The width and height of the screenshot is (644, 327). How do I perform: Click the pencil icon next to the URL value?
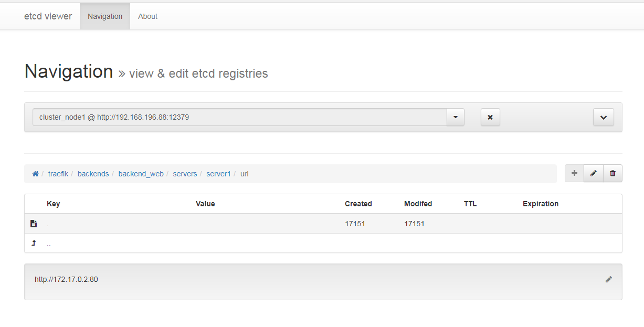(609, 279)
